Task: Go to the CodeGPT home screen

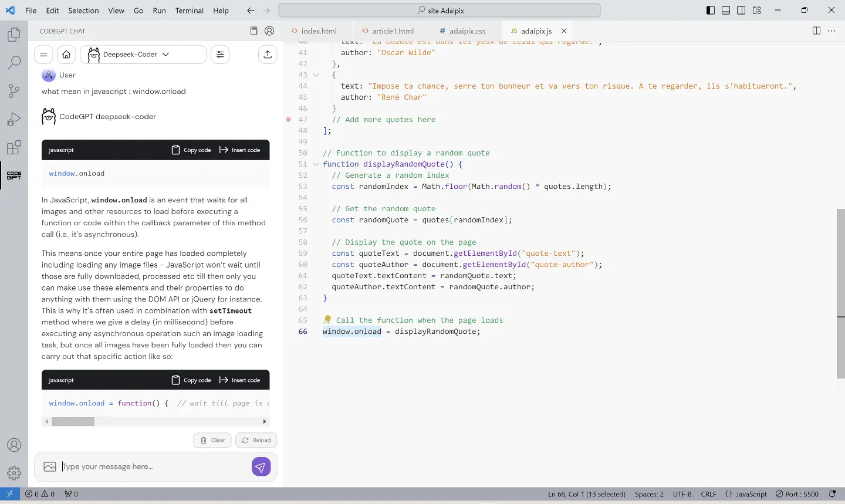Action: click(66, 55)
